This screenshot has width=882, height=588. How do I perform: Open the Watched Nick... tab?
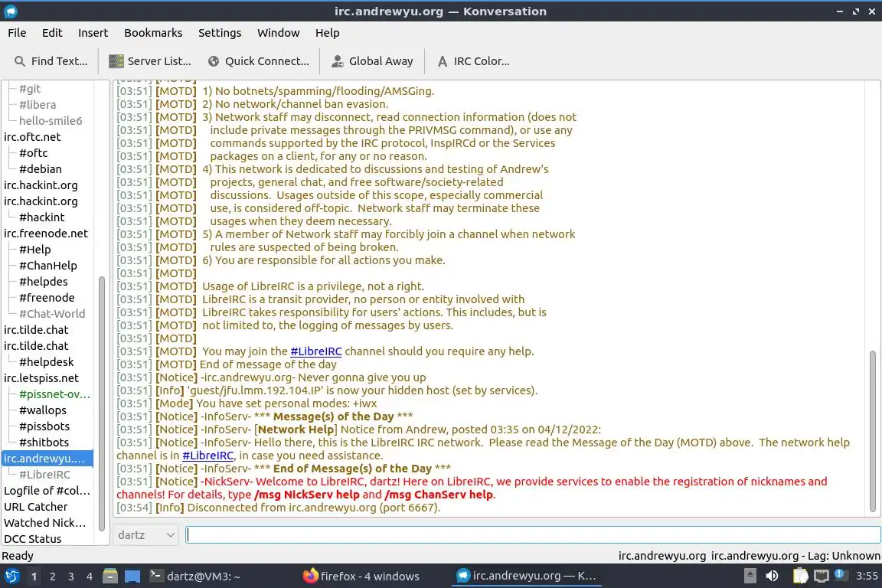point(45,523)
